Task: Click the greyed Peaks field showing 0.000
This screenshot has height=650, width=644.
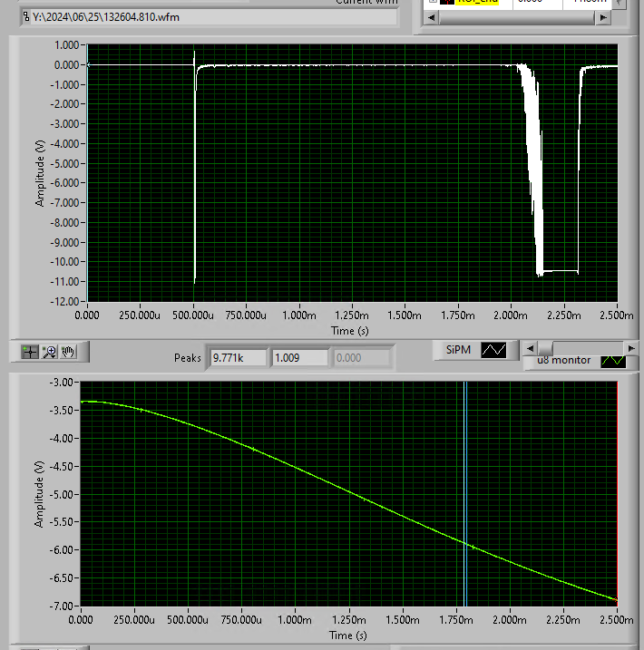Action: [x=361, y=358]
